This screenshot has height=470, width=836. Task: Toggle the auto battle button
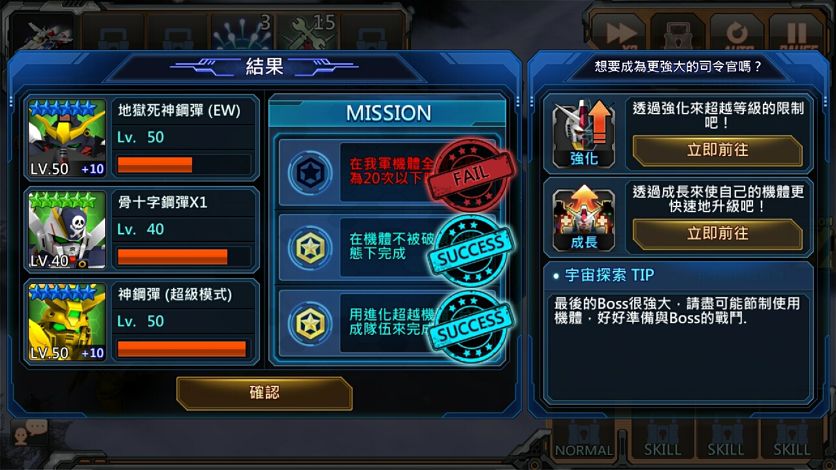736,33
